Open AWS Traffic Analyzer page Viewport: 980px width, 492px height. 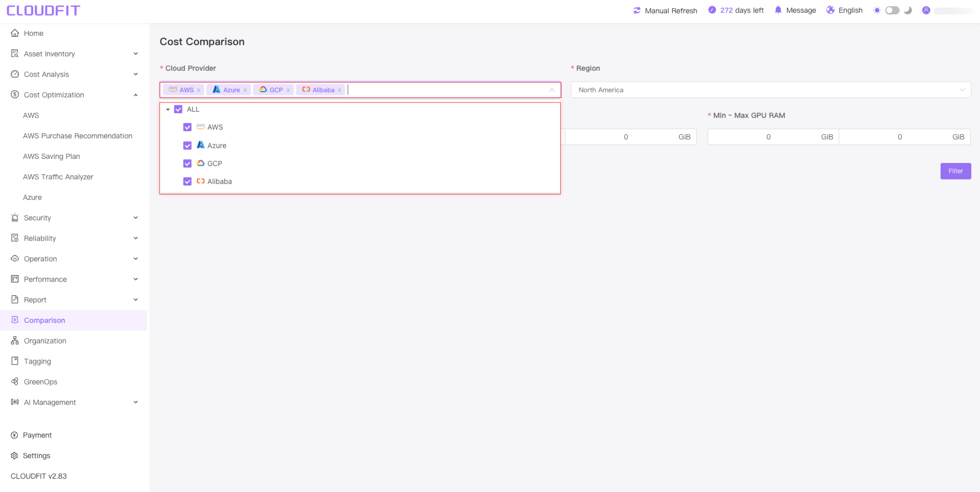pyautogui.click(x=58, y=177)
